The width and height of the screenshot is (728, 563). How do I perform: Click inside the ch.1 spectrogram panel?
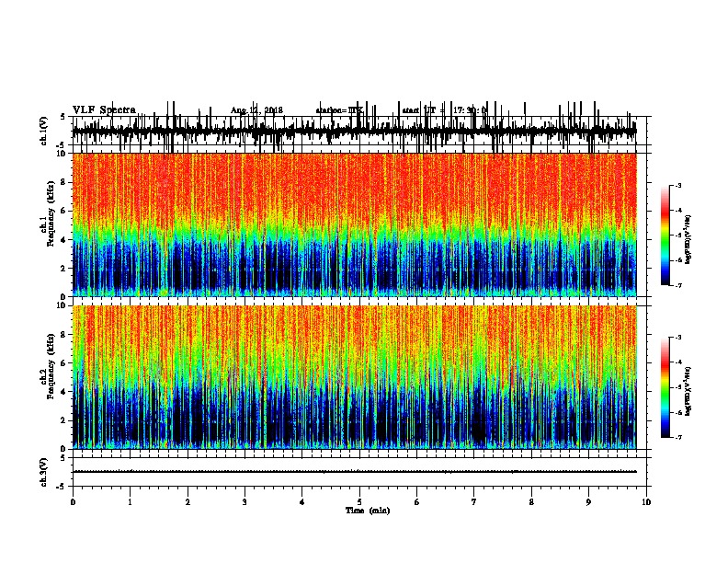355,224
